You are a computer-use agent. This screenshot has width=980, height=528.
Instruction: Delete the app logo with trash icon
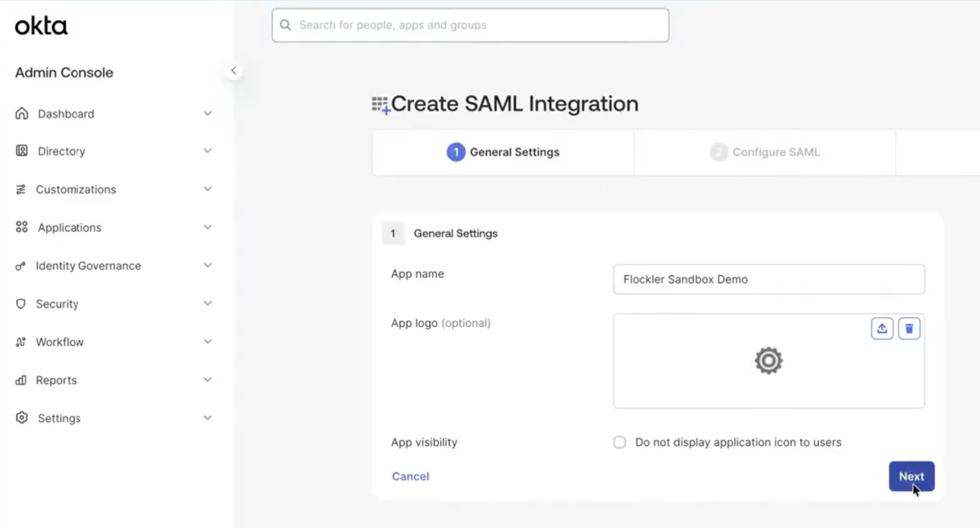909,328
